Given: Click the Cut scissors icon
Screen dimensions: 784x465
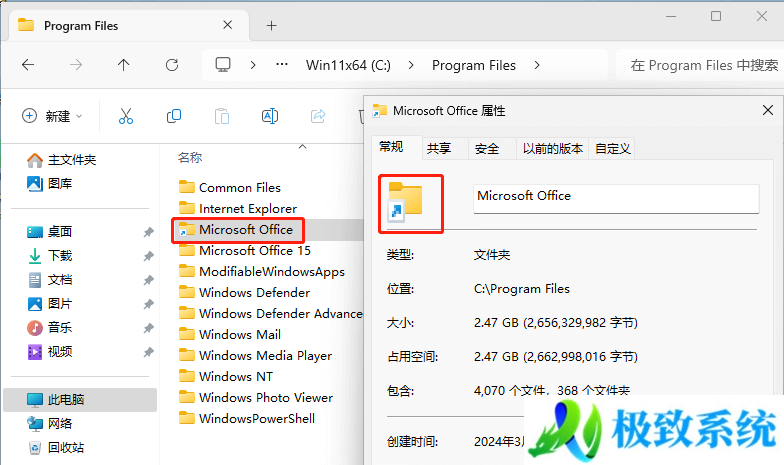Looking at the screenshot, I should tap(126, 116).
